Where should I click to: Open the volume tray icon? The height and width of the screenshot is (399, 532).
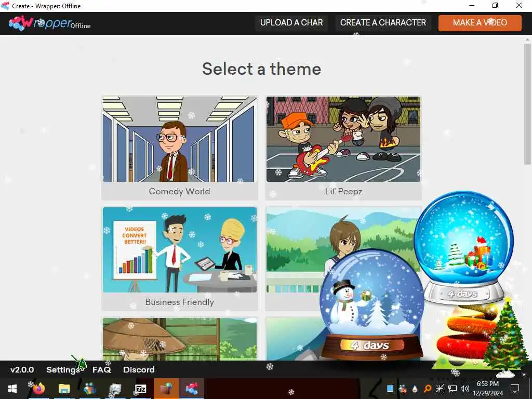(465, 389)
